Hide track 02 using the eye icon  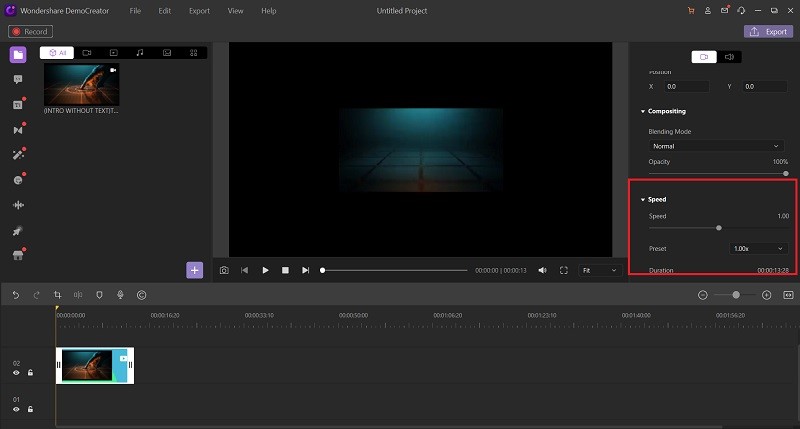[16, 372]
